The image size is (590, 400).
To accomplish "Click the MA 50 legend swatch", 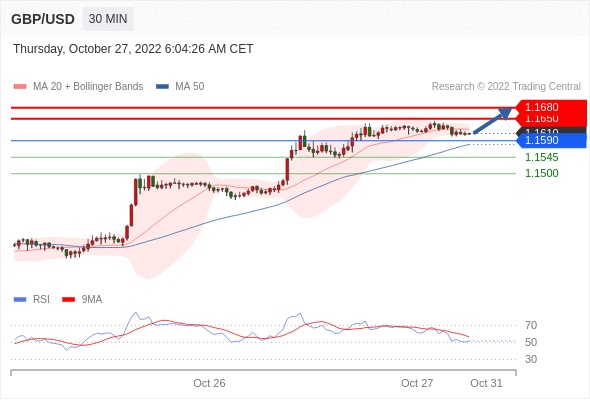I will click(162, 87).
